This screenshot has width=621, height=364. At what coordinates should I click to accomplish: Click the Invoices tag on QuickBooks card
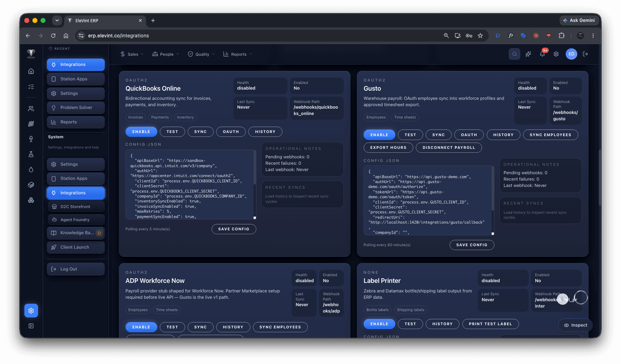point(136,117)
